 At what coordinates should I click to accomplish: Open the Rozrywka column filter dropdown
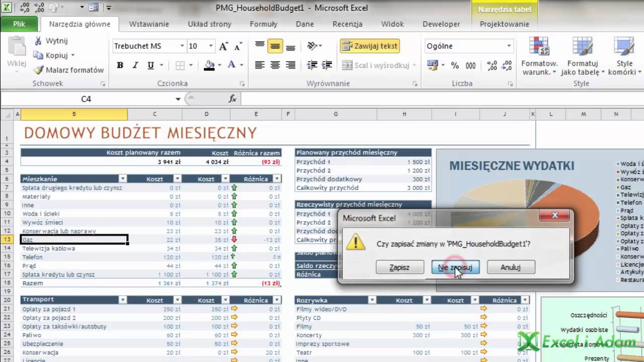pos(372,300)
